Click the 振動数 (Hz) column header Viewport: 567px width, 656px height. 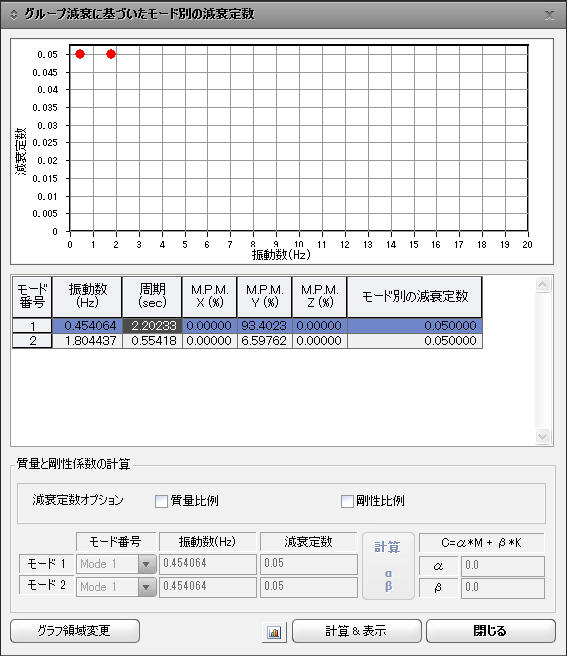[87, 296]
